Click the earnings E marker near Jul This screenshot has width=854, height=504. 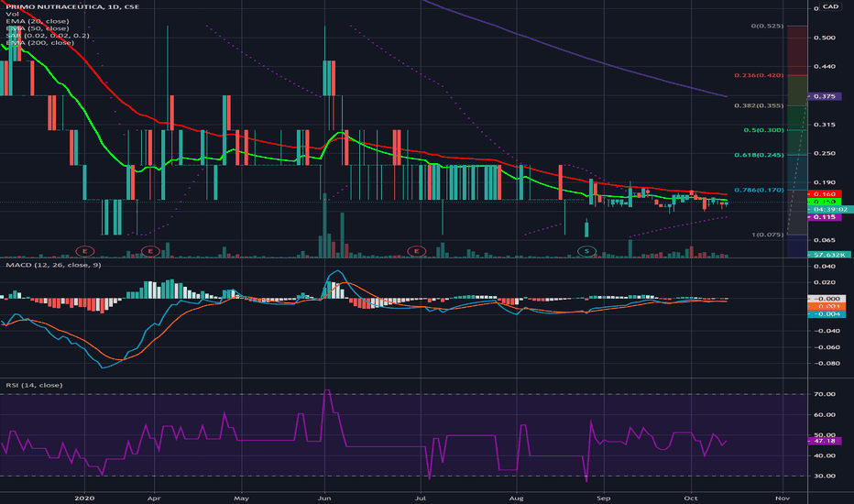click(x=417, y=251)
